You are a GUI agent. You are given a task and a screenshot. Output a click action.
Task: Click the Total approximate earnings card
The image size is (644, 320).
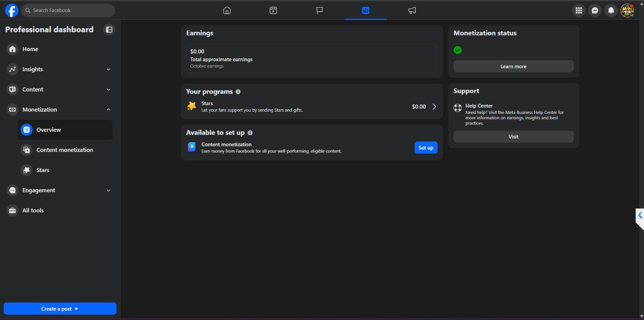coord(312,58)
